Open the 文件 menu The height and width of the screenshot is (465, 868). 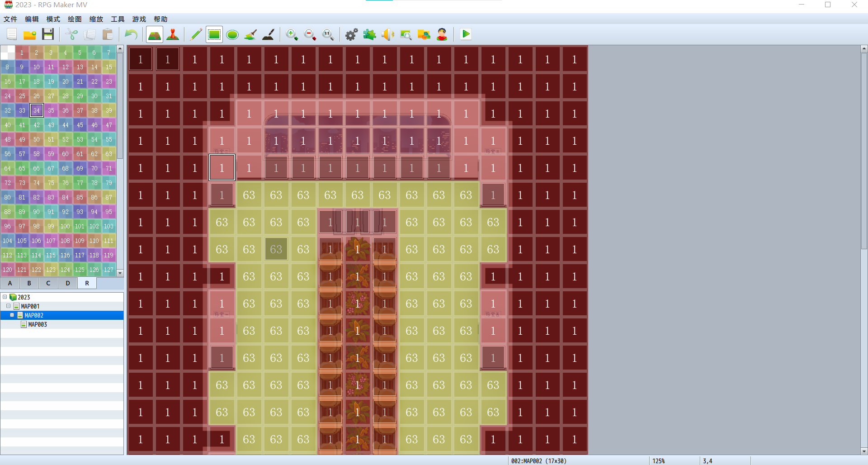10,19
